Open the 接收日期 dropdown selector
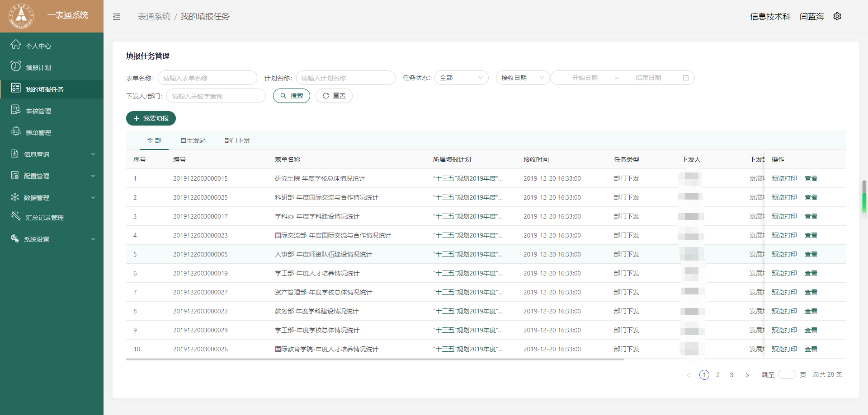Image resolution: width=868 pixels, height=415 pixels. 522,78
